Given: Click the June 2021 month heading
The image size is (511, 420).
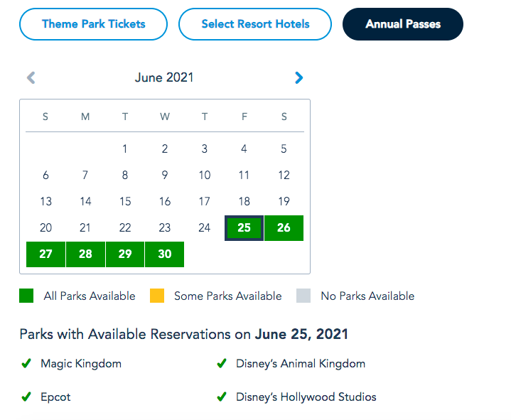Looking at the screenshot, I should [x=164, y=77].
